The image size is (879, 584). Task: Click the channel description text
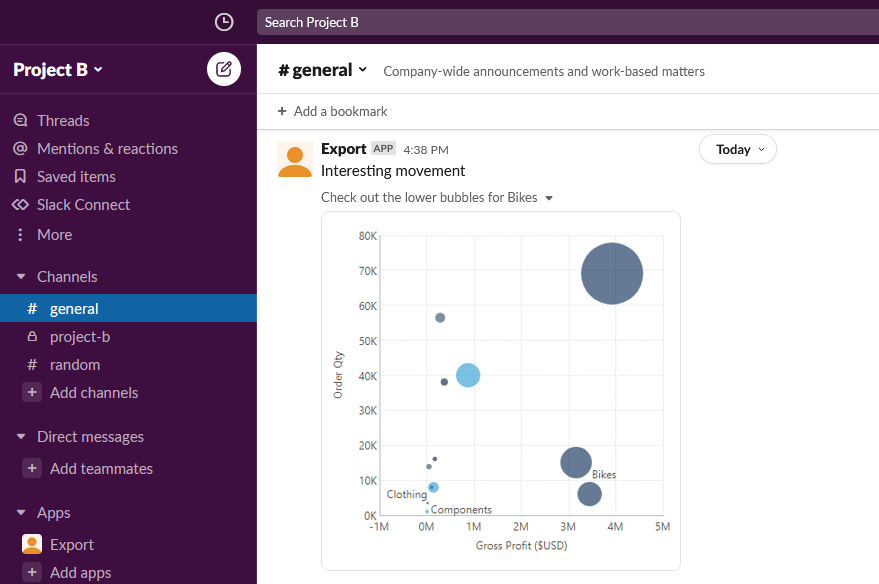(544, 71)
